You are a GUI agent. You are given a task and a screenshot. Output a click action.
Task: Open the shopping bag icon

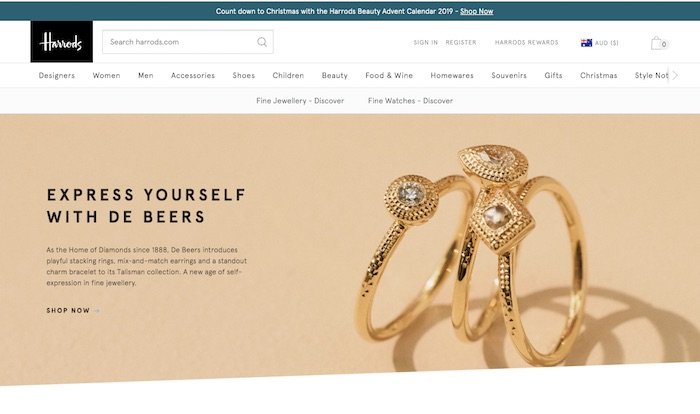[658, 43]
